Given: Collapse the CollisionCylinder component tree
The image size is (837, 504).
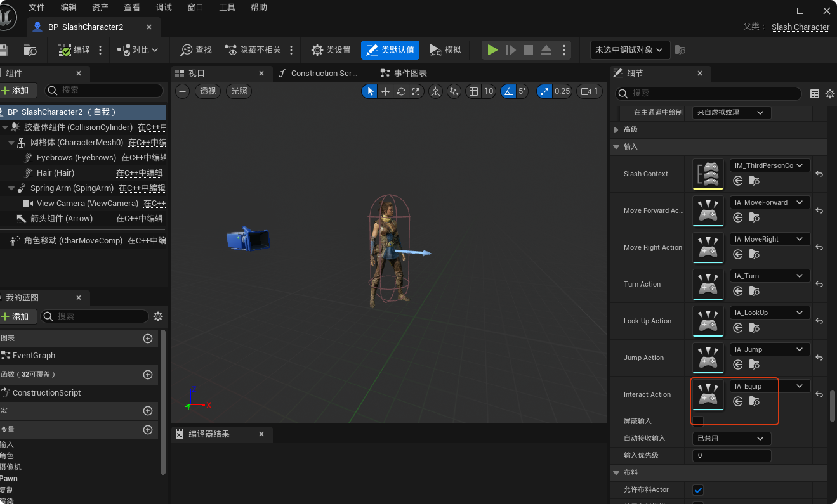Looking at the screenshot, I should click(x=5, y=127).
